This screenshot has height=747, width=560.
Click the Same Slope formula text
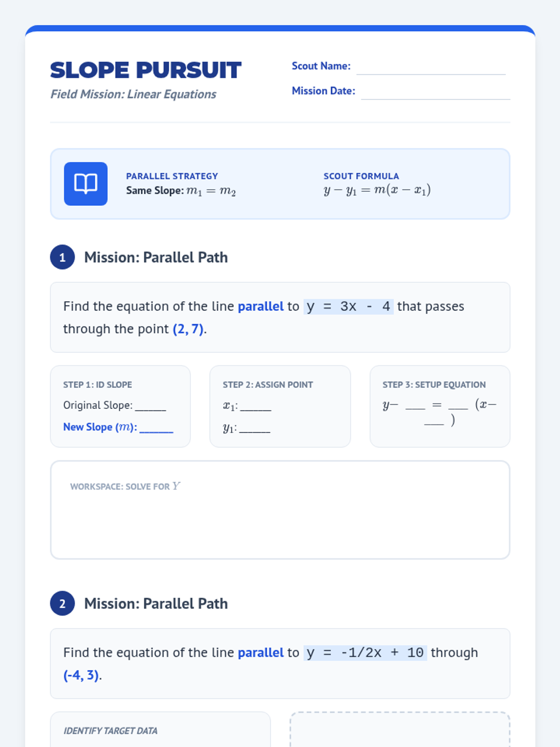[181, 191]
